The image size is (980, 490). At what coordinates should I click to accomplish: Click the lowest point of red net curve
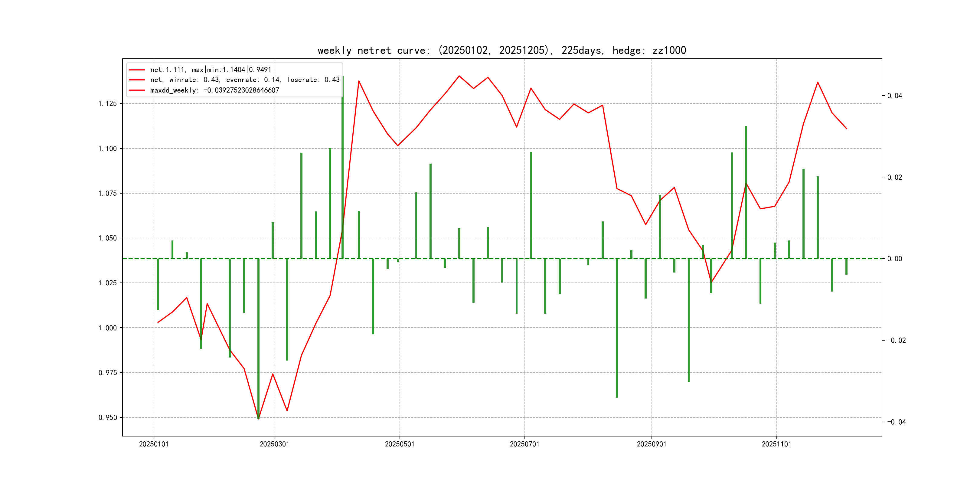[258, 419]
